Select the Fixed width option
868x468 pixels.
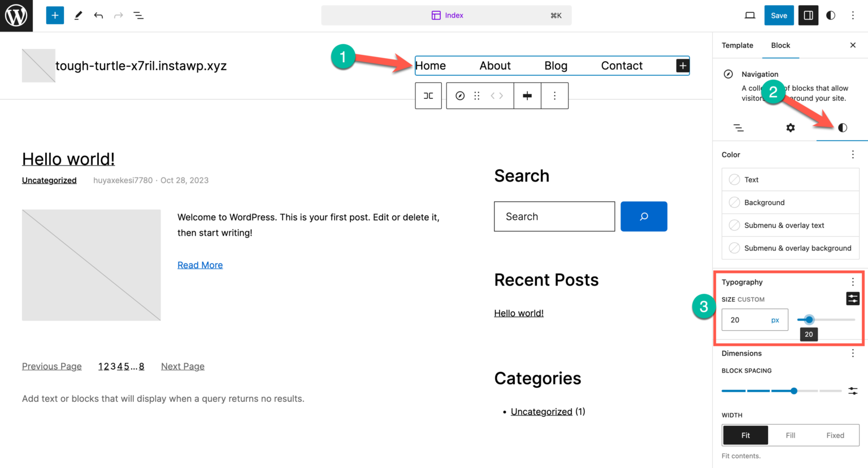835,435
